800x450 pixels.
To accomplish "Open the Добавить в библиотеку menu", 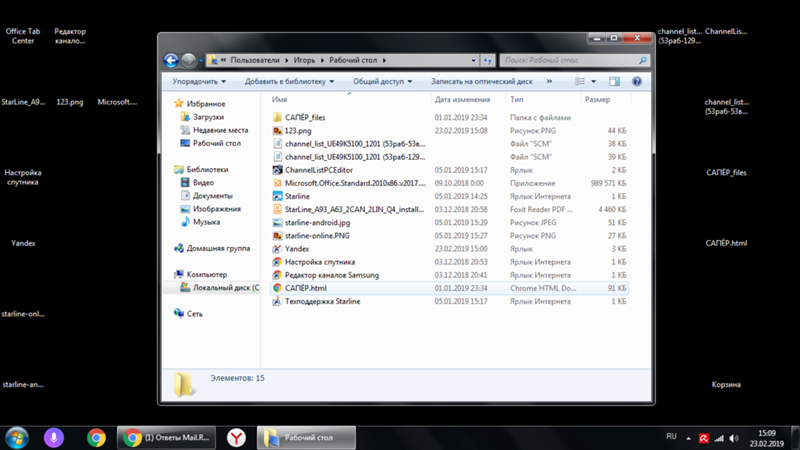I will [x=289, y=82].
